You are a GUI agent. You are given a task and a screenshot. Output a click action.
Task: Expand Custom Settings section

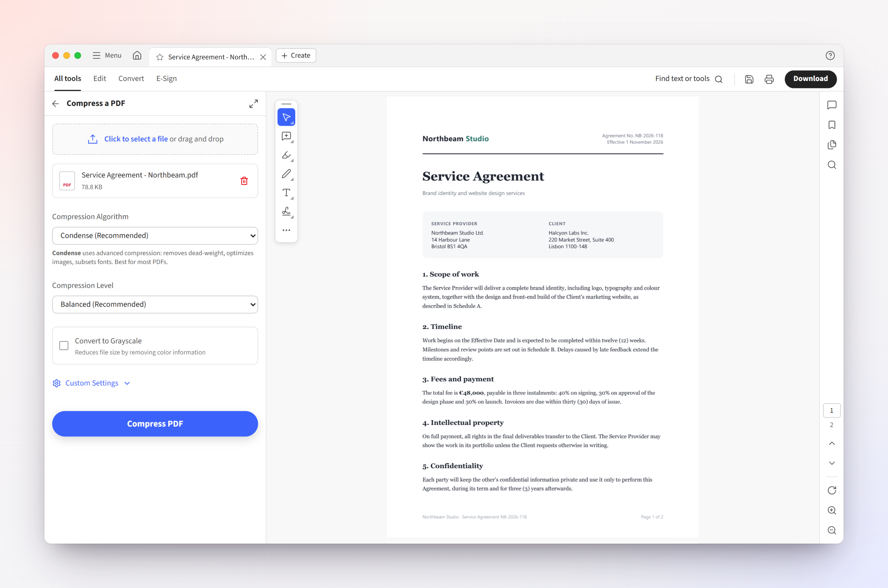pos(91,383)
